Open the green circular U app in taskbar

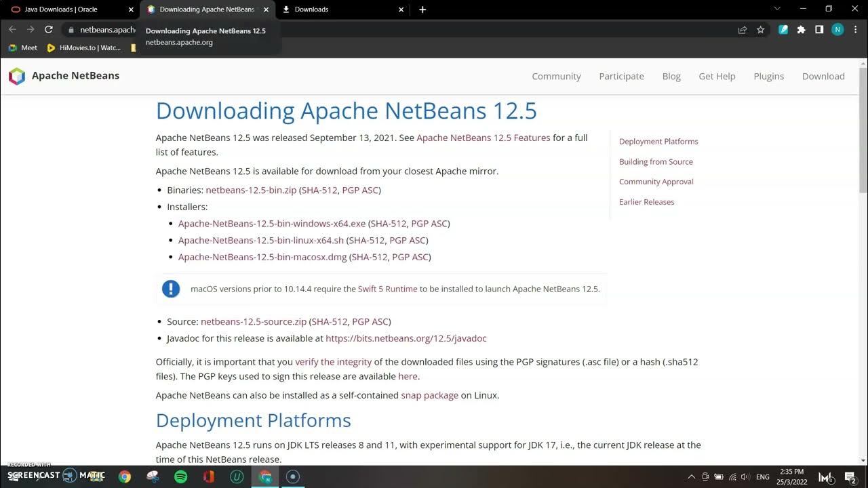click(237, 476)
